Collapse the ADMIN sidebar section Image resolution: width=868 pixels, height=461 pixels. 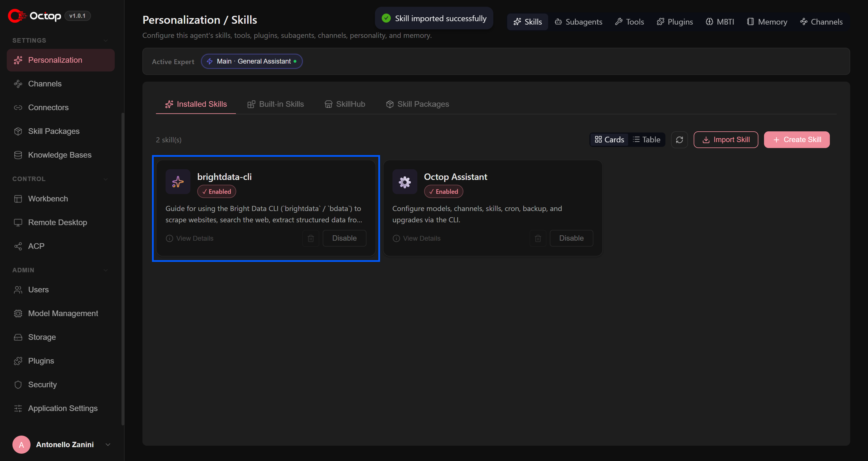(x=106, y=270)
